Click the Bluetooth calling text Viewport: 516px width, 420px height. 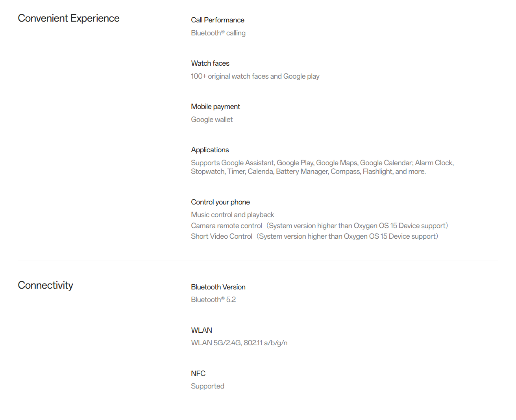coord(218,33)
